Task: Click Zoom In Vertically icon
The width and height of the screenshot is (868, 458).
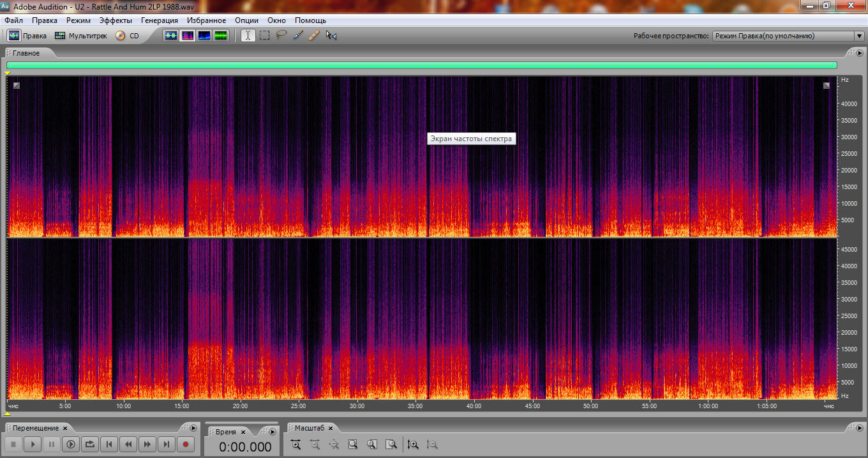Action: 413,445
